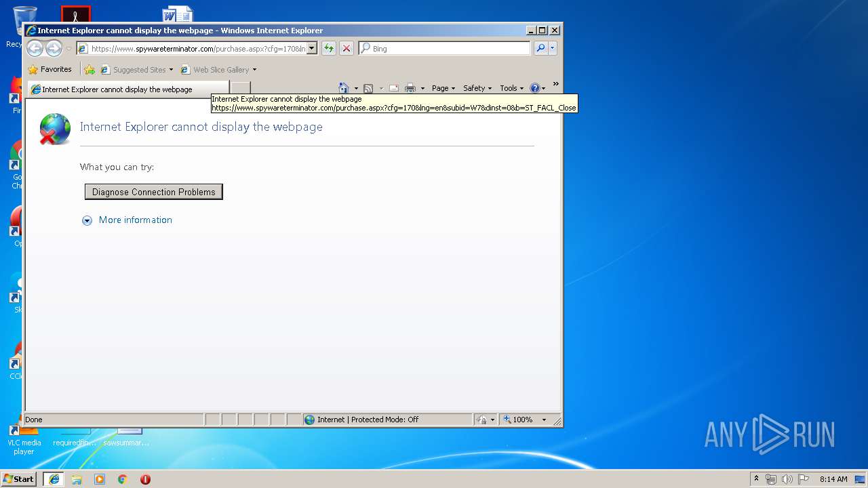868x488 pixels.
Task: Expand the Home button dropdown arrow
Action: (x=356, y=88)
